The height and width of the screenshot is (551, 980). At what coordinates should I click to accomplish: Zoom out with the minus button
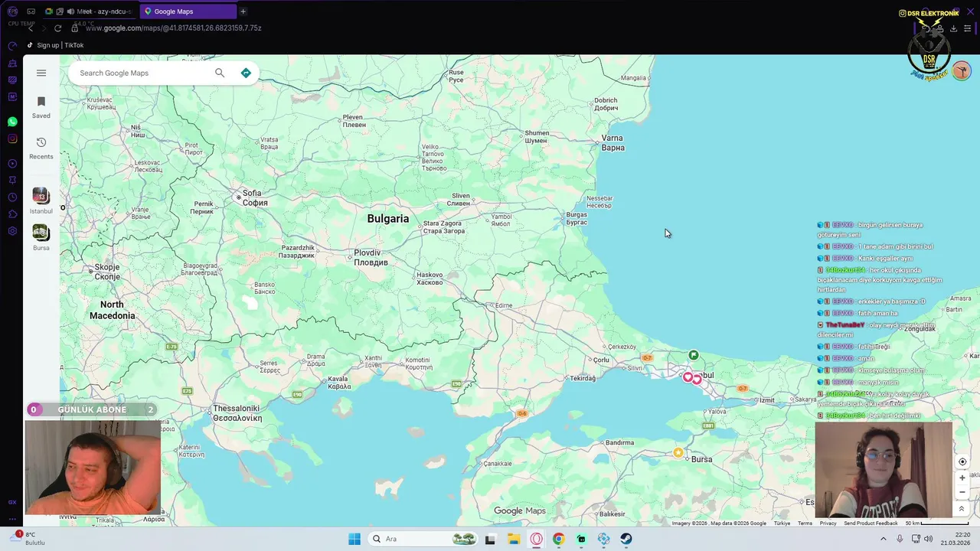point(962,492)
